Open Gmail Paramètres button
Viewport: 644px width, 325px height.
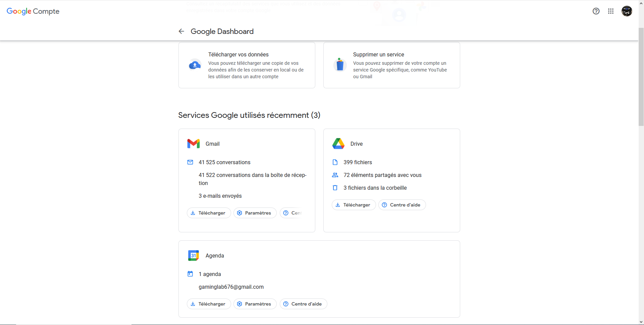255,213
